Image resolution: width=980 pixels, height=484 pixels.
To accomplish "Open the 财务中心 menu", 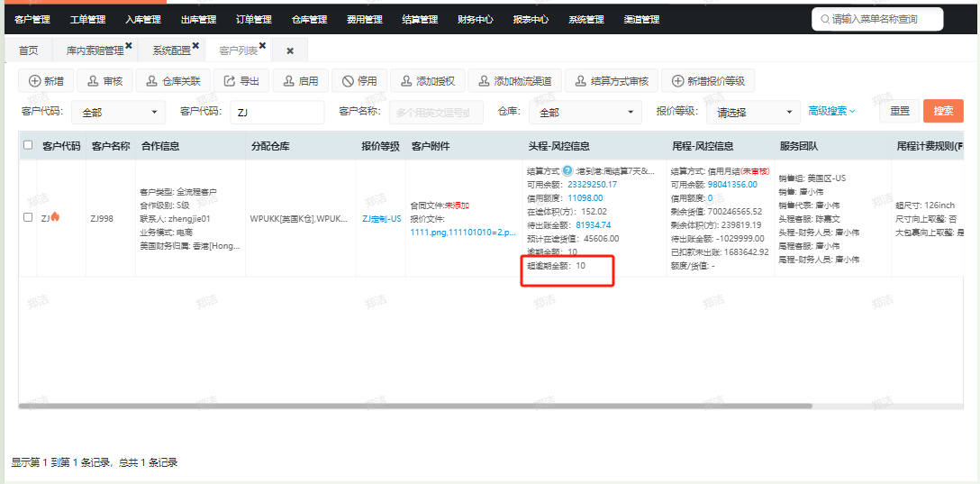I will coord(476,20).
